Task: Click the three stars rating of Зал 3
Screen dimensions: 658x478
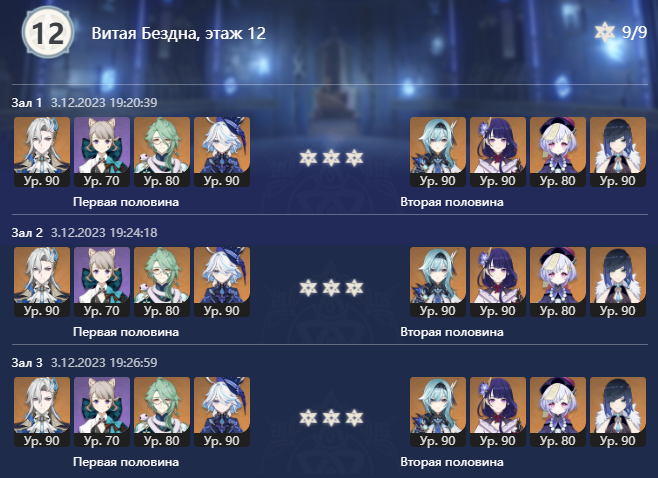Action: pos(331,418)
